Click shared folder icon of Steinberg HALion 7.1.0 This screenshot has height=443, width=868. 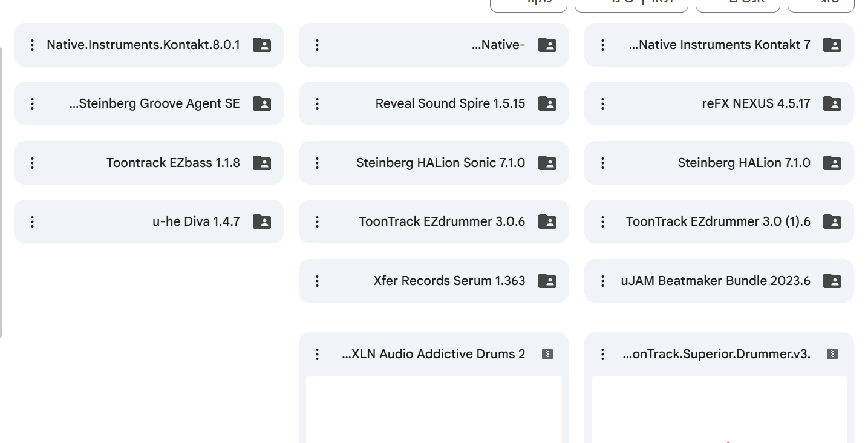[x=832, y=163]
